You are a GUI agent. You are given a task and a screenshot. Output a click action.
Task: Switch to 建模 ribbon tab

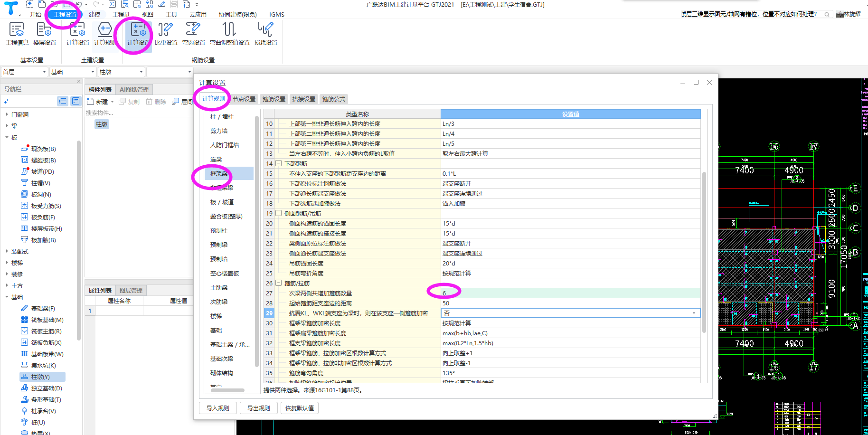94,14
